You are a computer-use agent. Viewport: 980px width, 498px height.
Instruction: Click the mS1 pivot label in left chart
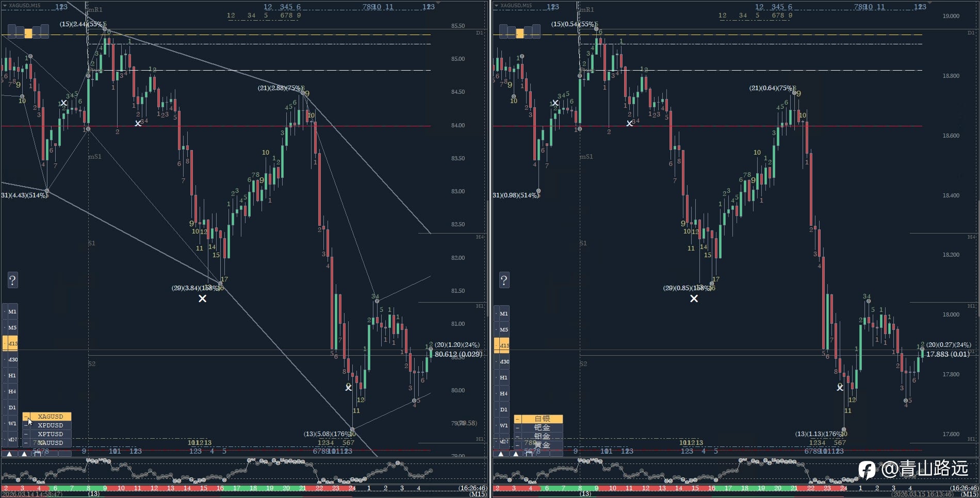pos(95,157)
